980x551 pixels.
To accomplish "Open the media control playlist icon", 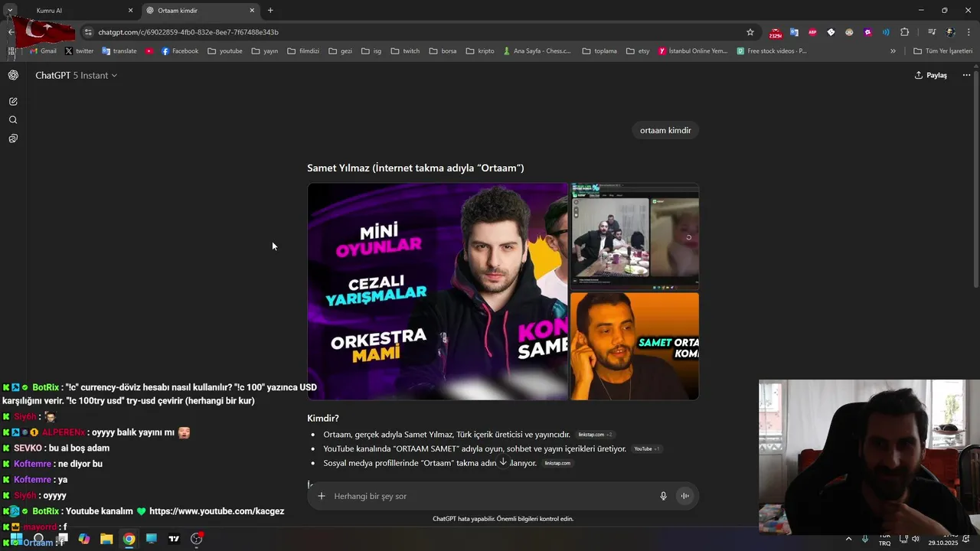I will tap(932, 32).
